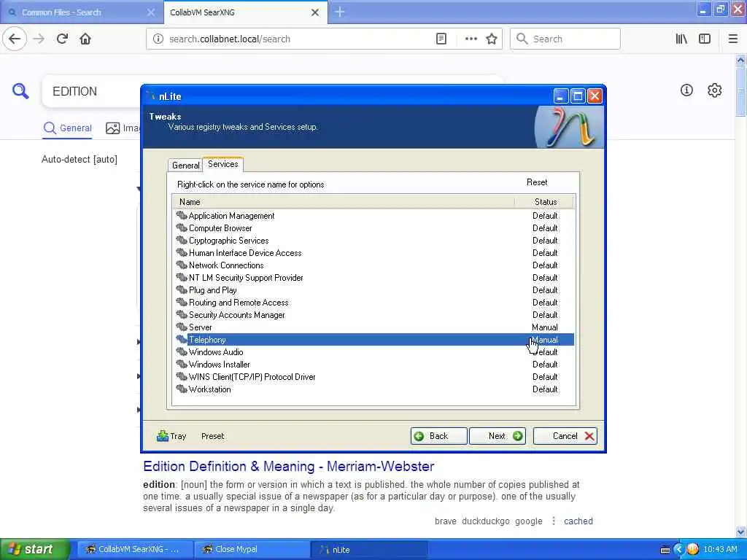This screenshot has height=560, width=747.
Task: Toggle reader view in address bar
Action: [441, 39]
